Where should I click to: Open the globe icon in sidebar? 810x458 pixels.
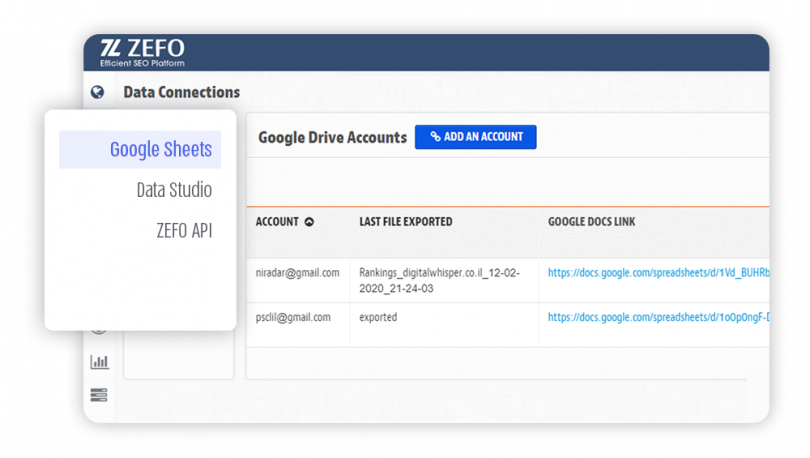point(97,92)
